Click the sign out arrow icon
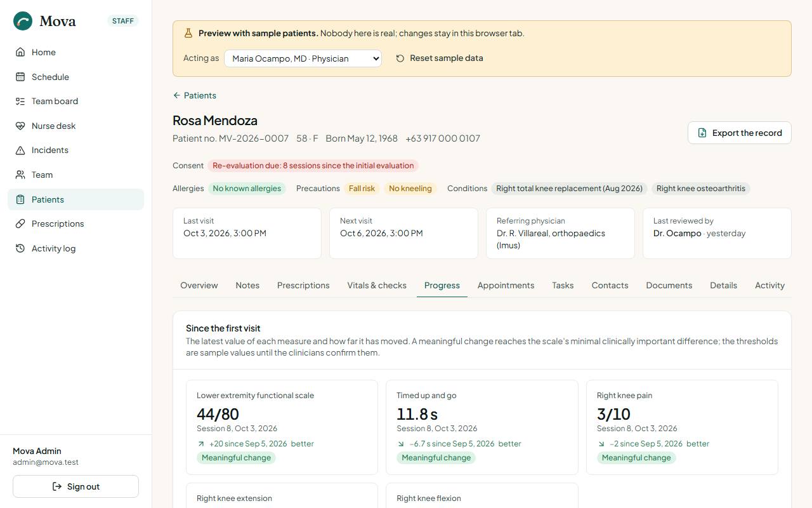The height and width of the screenshot is (508, 812). tap(57, 486)
